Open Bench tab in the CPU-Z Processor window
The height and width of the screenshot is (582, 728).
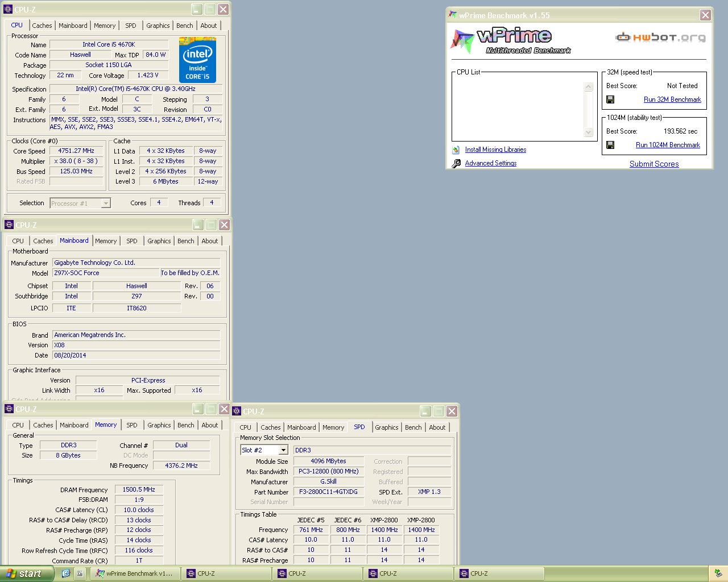185,26
